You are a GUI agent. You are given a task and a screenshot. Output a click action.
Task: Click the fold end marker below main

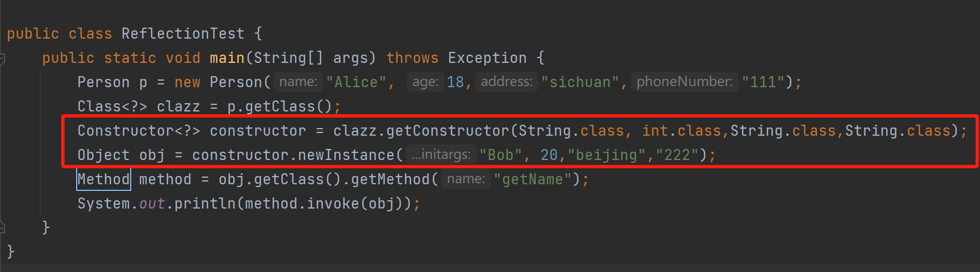click(x=2, y=227)
